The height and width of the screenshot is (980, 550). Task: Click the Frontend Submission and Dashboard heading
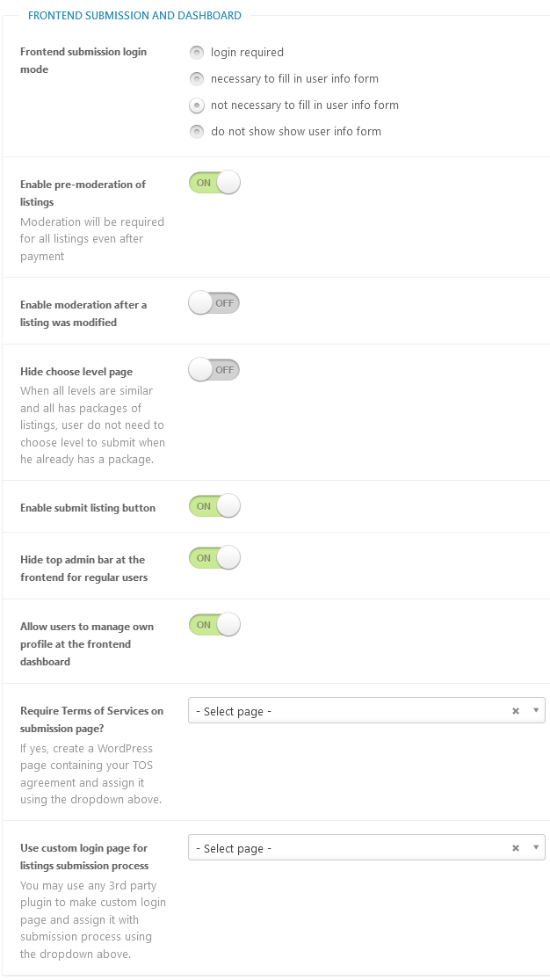point(134,16)
